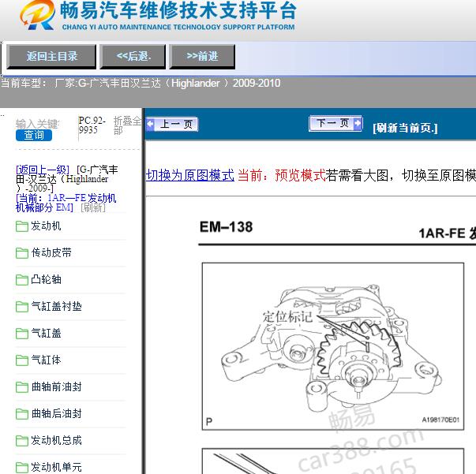
Task: Click the 刷新 link beside the current section
Action: 93,207
